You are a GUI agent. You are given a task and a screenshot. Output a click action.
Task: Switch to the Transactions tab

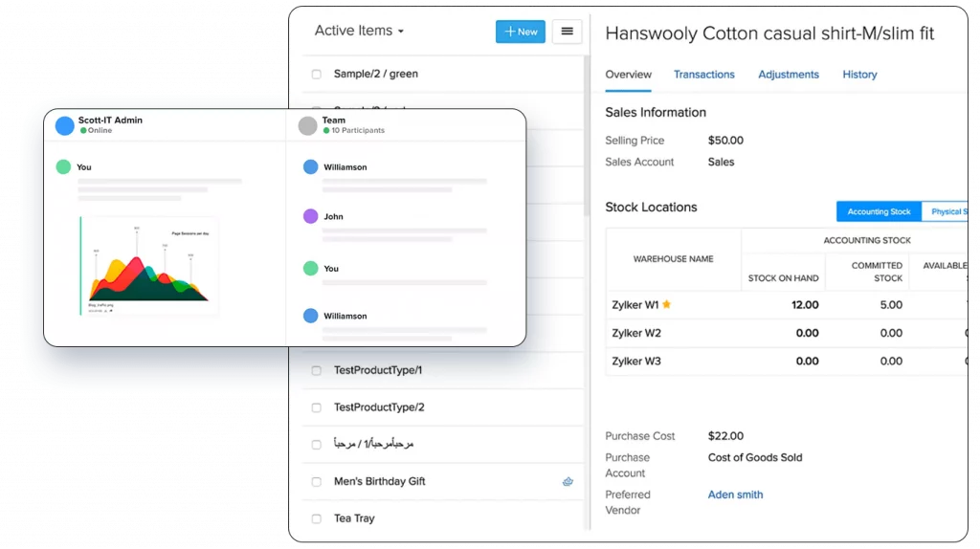[x=703, y=75]
